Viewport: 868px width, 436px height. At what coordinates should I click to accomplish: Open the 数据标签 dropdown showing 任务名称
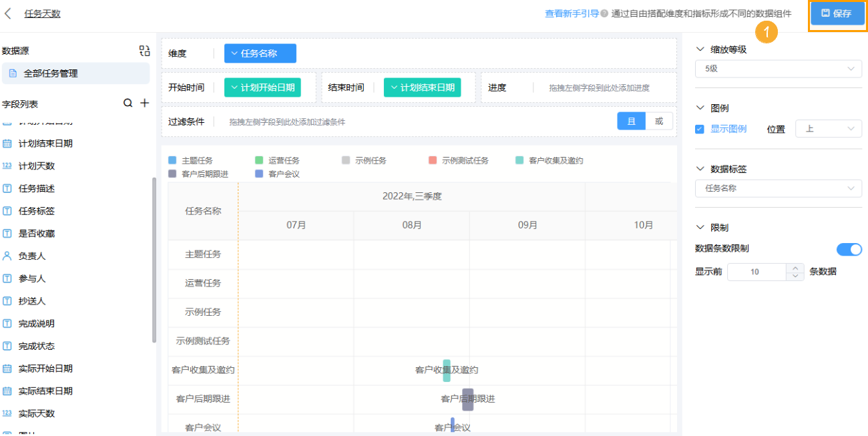(x=778, y=189)
